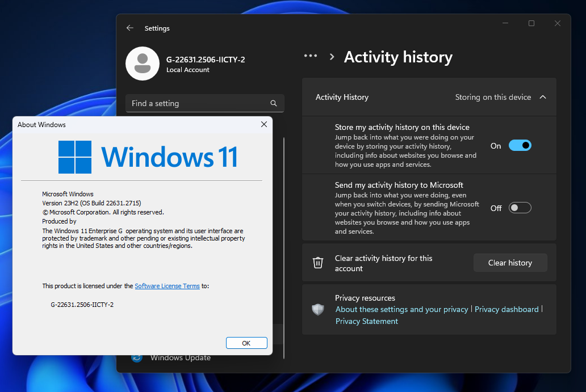Minimize the Settings window

[x=505, y=23]
